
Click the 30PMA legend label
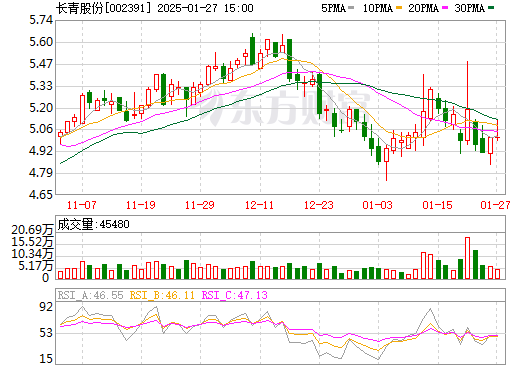(x=469, y=8)
